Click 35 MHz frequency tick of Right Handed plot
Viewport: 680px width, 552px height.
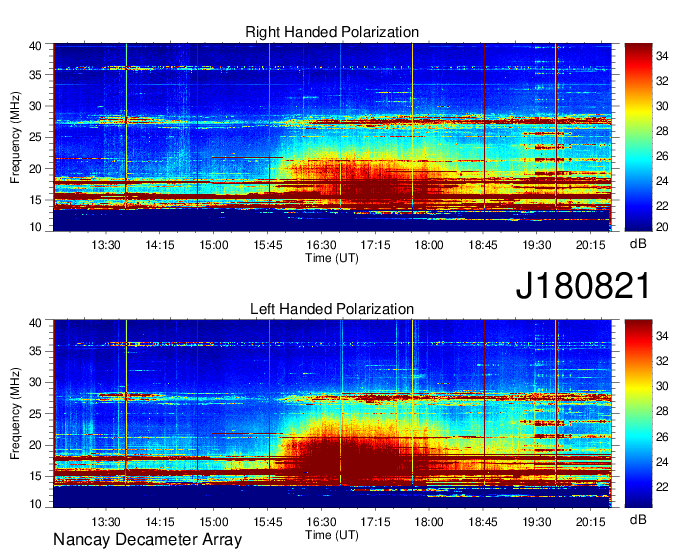35,75
